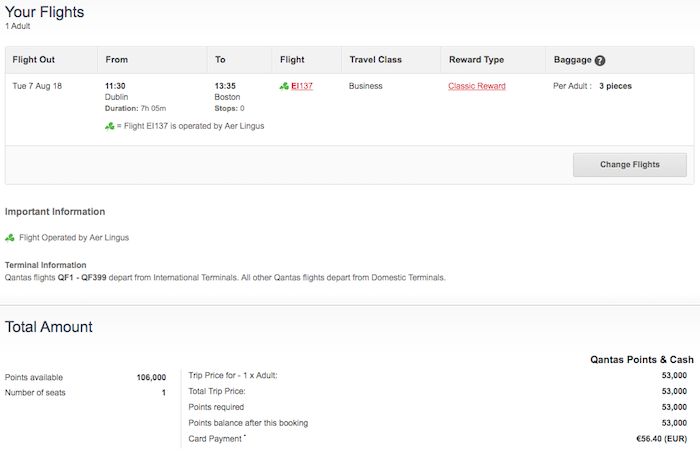Image resolution: width=700 pixels, height=452 pixels.
Task: Click the QF1 - QF399 terminal text
Action: 82,277
